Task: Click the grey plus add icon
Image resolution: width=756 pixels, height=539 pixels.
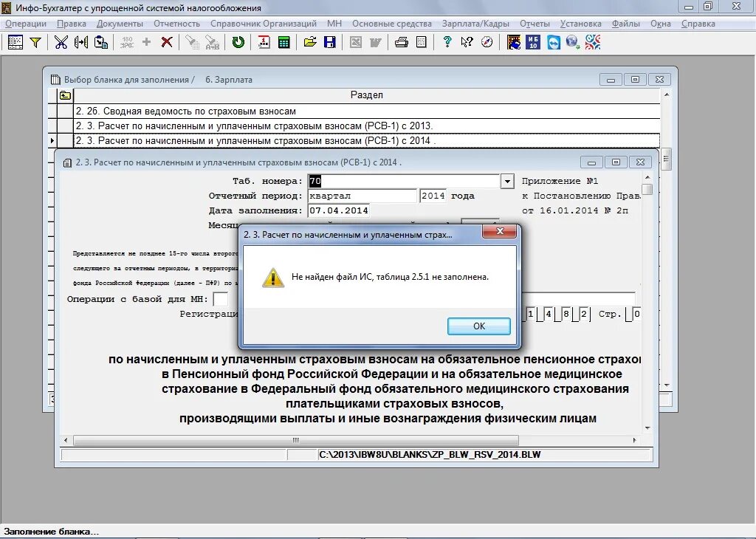Action: coord(147,42)
